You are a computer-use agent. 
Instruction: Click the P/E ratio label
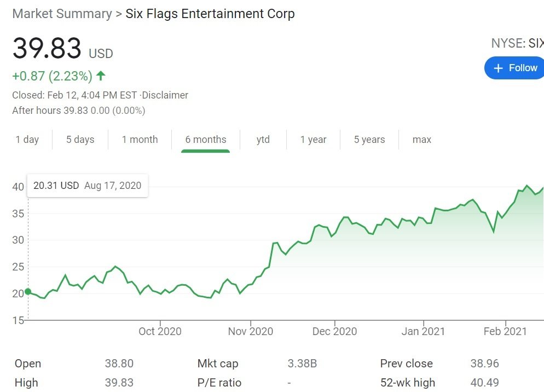pos(219,383)
